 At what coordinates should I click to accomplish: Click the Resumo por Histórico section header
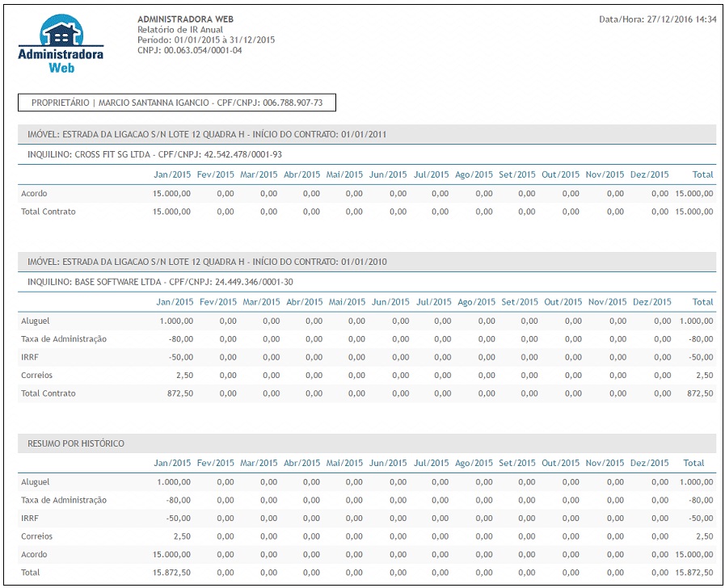coord(76,443)
